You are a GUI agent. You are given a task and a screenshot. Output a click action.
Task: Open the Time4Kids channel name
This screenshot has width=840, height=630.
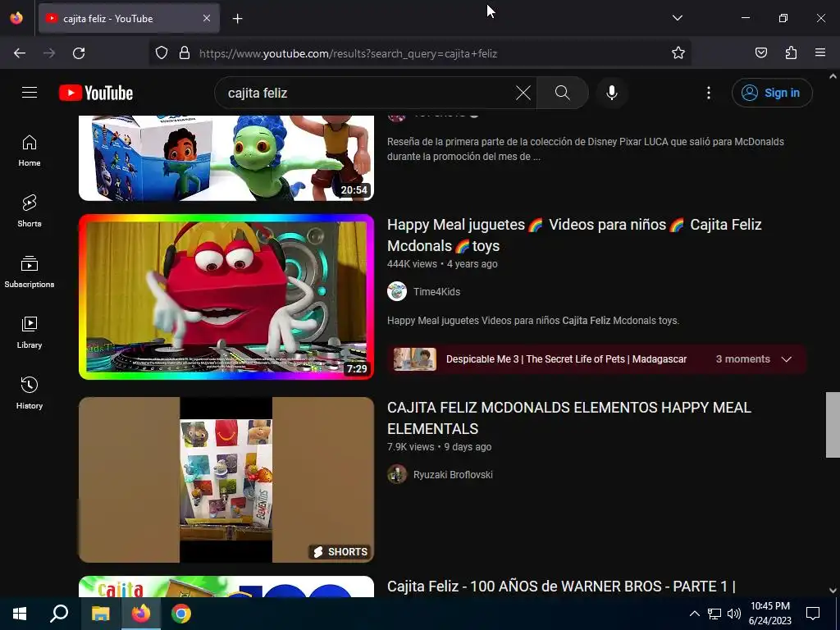(436, 292)
